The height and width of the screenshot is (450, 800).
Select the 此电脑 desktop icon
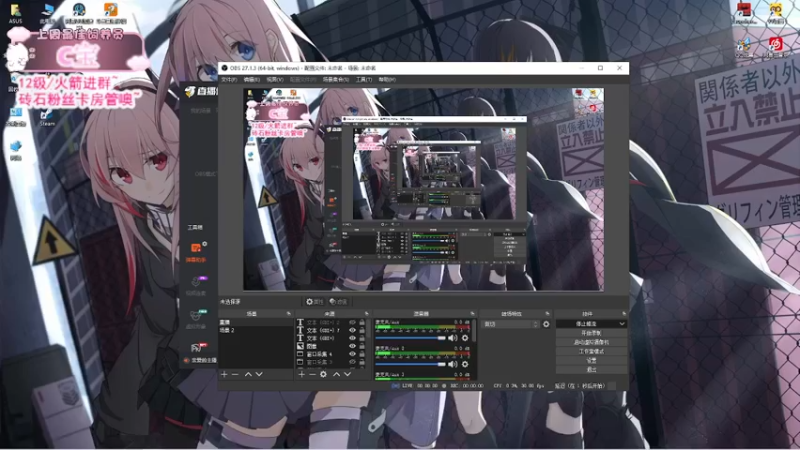tap(48, 13)
